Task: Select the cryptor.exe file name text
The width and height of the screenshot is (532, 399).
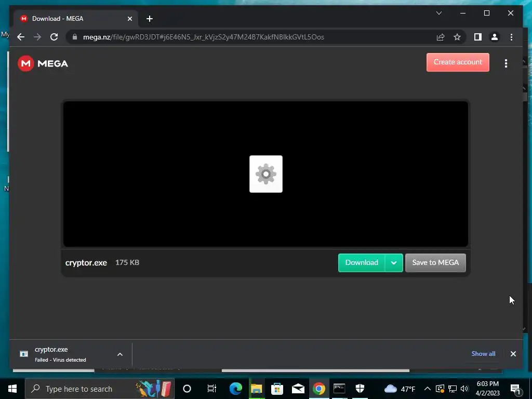Action: 86,262
